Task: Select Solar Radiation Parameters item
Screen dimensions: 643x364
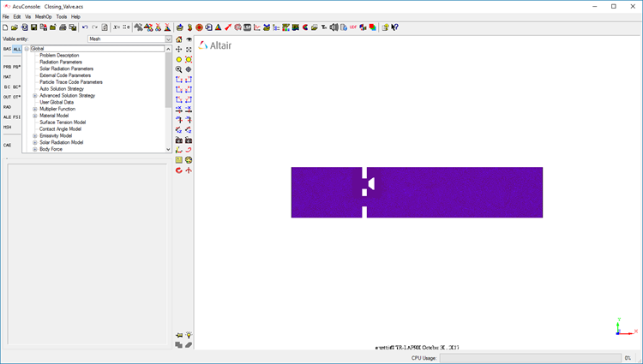Action: tap(66, 69)
